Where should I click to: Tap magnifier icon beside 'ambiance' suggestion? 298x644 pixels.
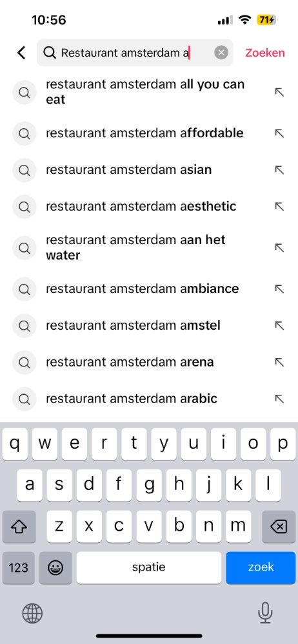click(25, 289)
